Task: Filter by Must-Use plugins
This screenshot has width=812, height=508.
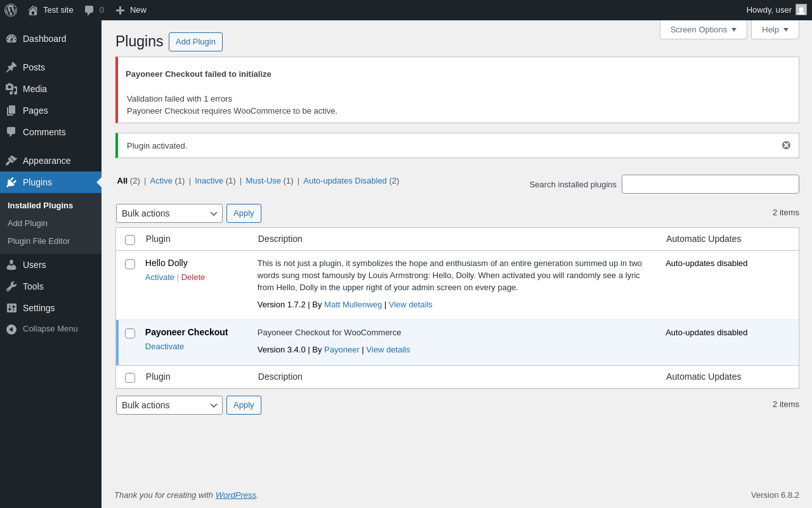Action: [263, 180]
